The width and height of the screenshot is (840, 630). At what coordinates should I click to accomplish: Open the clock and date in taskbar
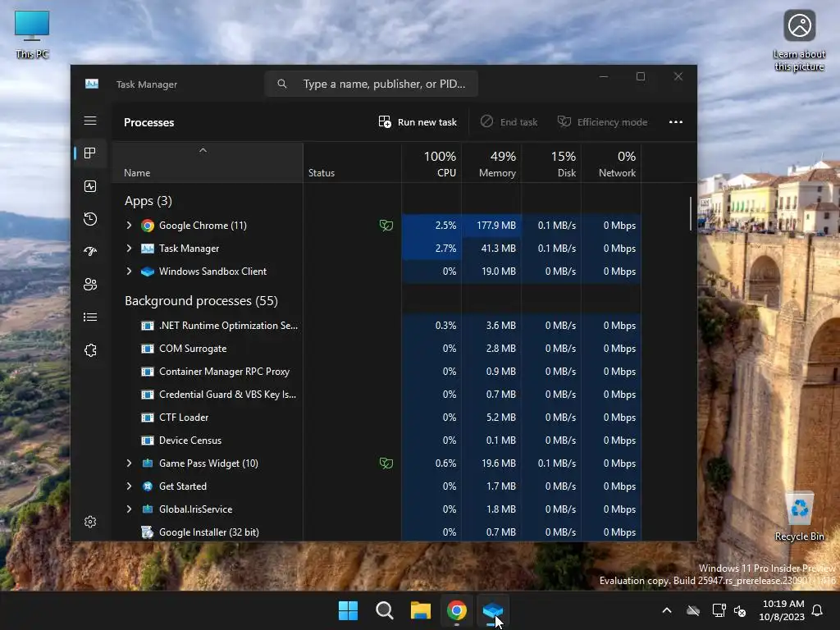[x=782, y=610]
